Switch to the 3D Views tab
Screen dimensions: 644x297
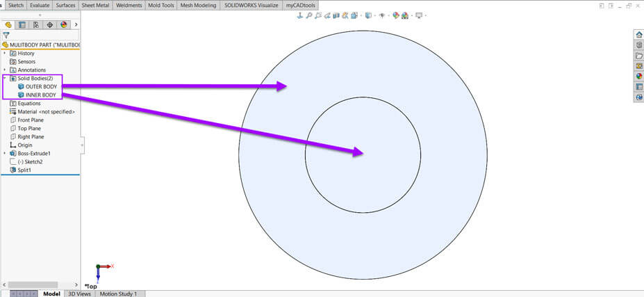pos(79,294)
